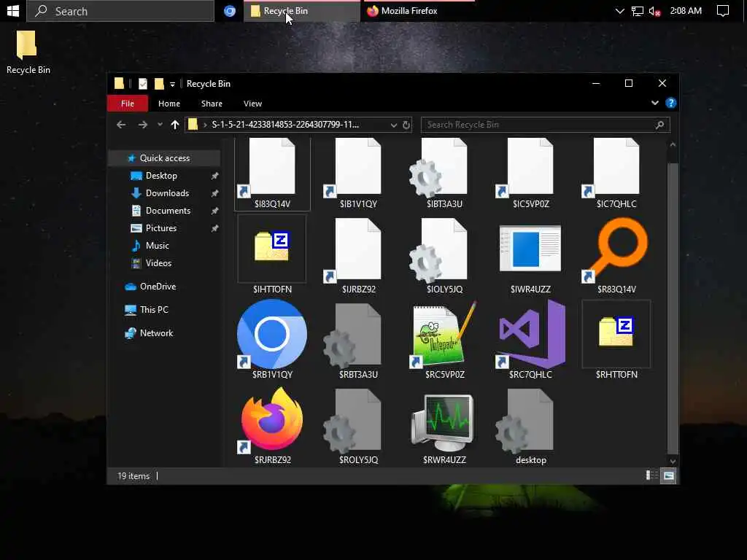Screen dimensions: 747x560
Task: Open the Windows Start menu
Action: pyautogui.click(x=13, y=11)
